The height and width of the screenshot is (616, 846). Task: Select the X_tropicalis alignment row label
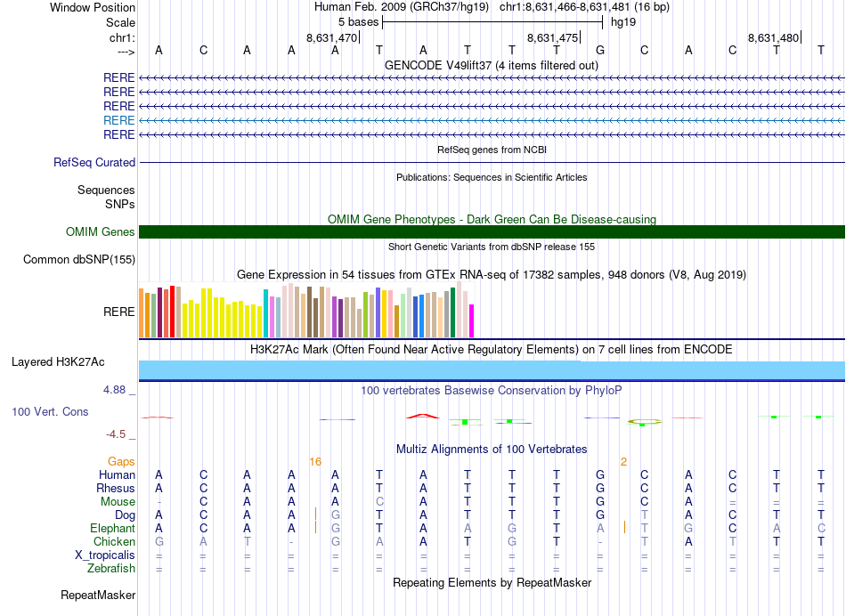[105, 555]
